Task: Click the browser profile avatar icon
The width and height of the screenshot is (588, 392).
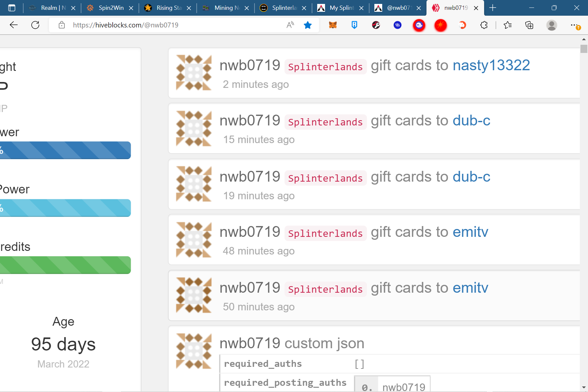Action: point(552,25)
